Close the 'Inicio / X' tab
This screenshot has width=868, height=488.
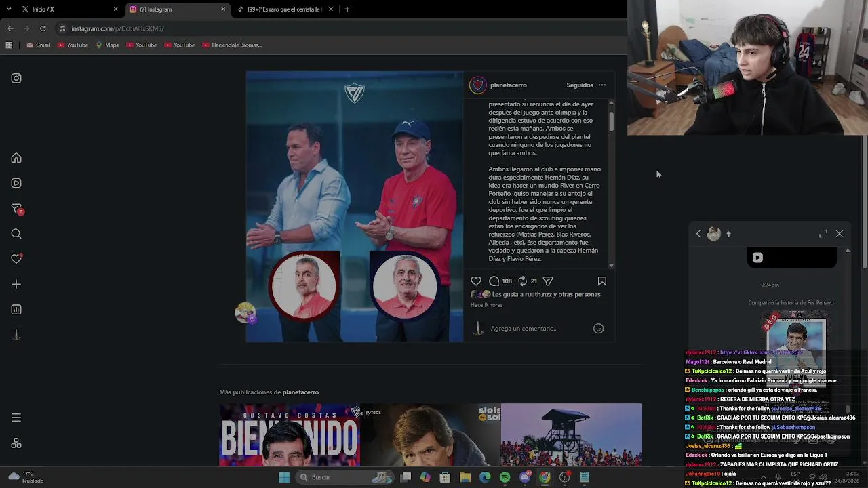point(115,9)
